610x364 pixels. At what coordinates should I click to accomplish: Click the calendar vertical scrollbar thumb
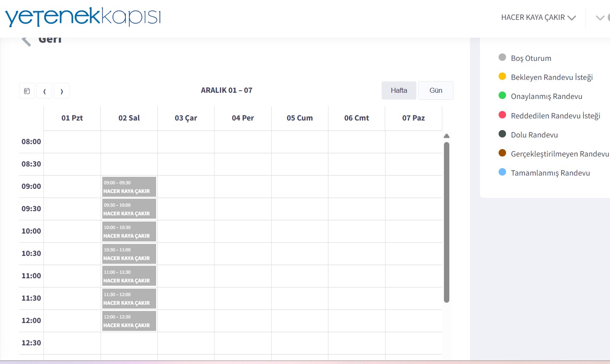[446, 222]
